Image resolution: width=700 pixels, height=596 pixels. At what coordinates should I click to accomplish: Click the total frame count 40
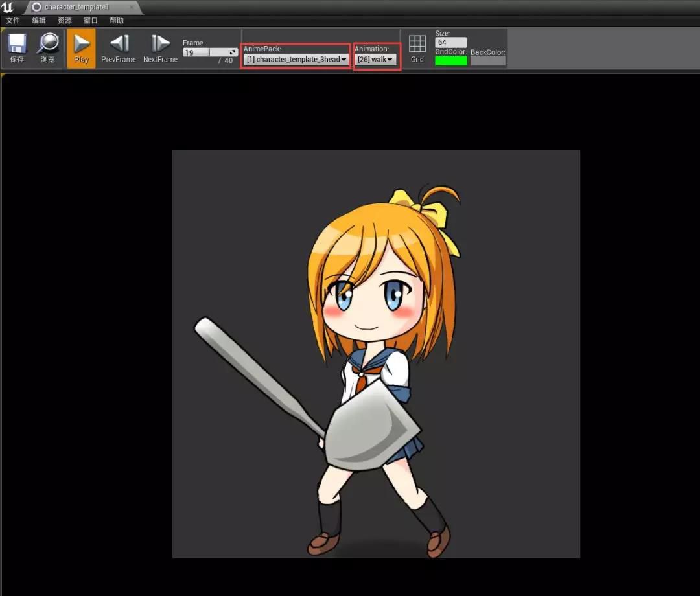[229, 61]
